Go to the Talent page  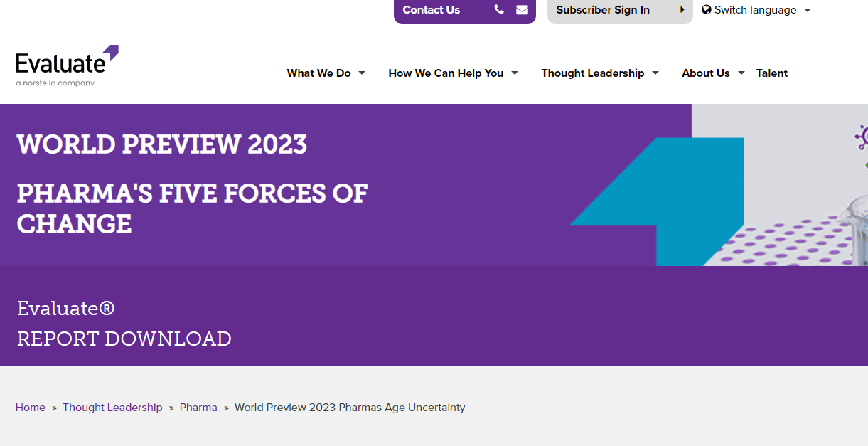pyautogui.click(x=772, y=73)
